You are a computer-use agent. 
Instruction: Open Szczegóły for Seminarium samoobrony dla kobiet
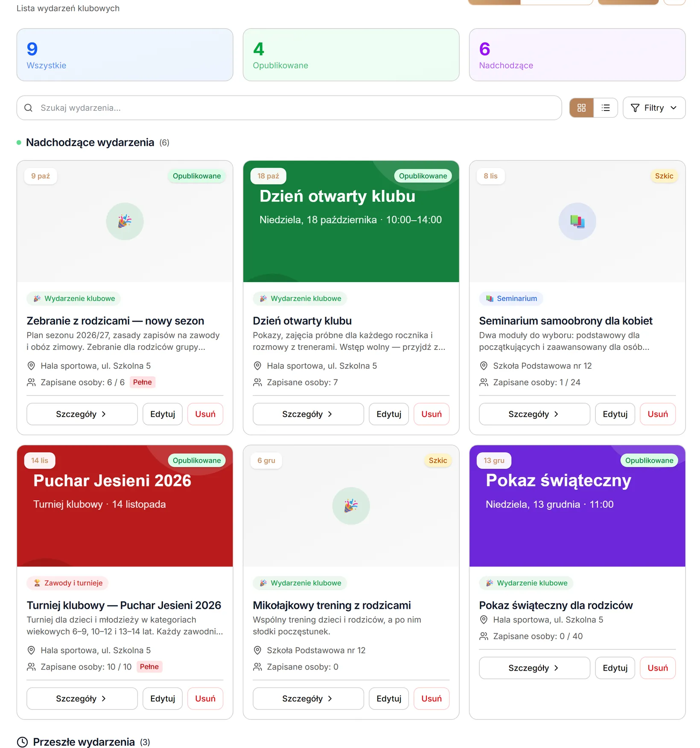click(x=534, y=414)
